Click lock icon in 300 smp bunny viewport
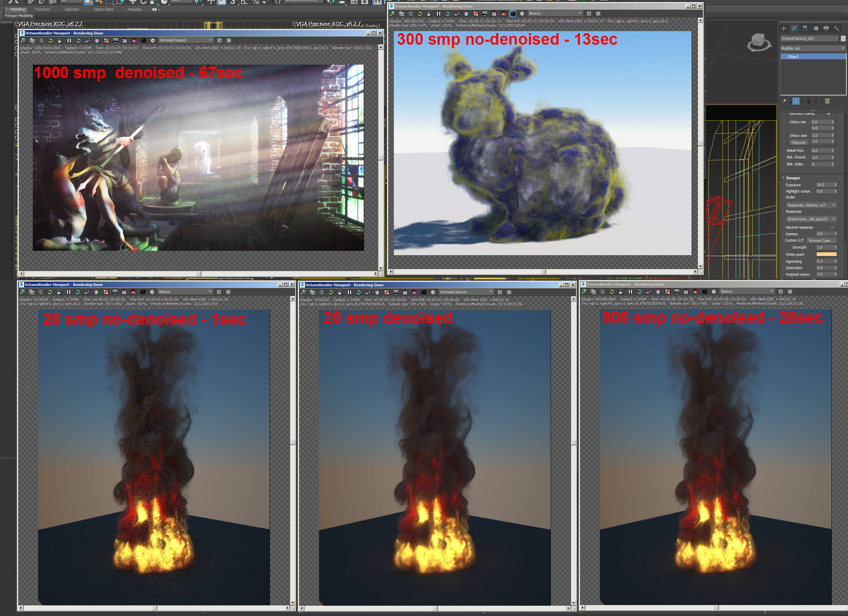 [x=429, y=14]
